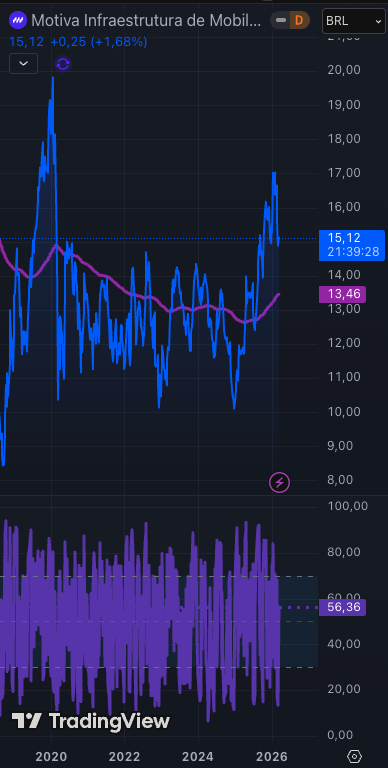Click the TradingView logo

(x=91, y=721)
